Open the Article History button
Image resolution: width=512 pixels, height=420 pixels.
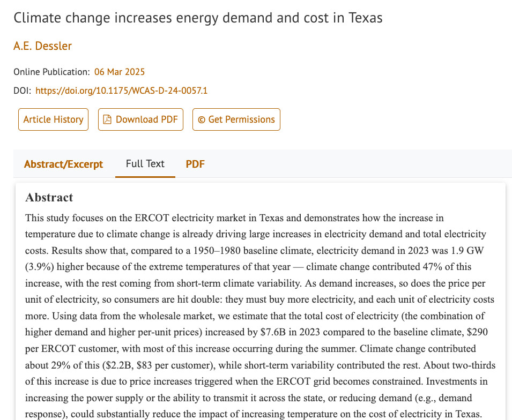pos(53,119)
